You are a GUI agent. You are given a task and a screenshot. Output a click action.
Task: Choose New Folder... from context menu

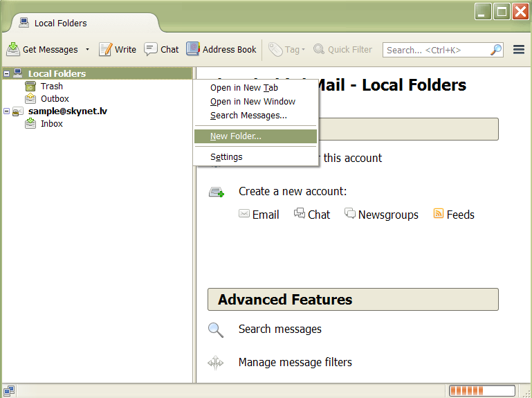(x=236, y=136)
